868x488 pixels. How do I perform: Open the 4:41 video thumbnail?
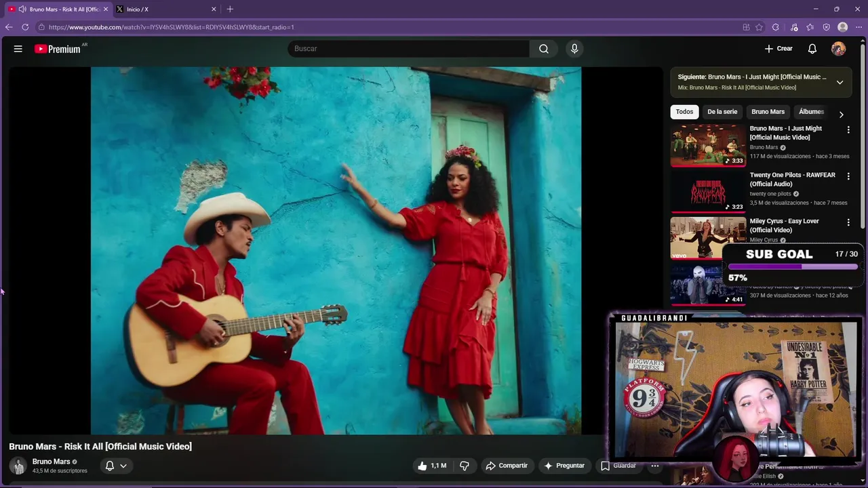pyautogui.click(x=708, y=283)
